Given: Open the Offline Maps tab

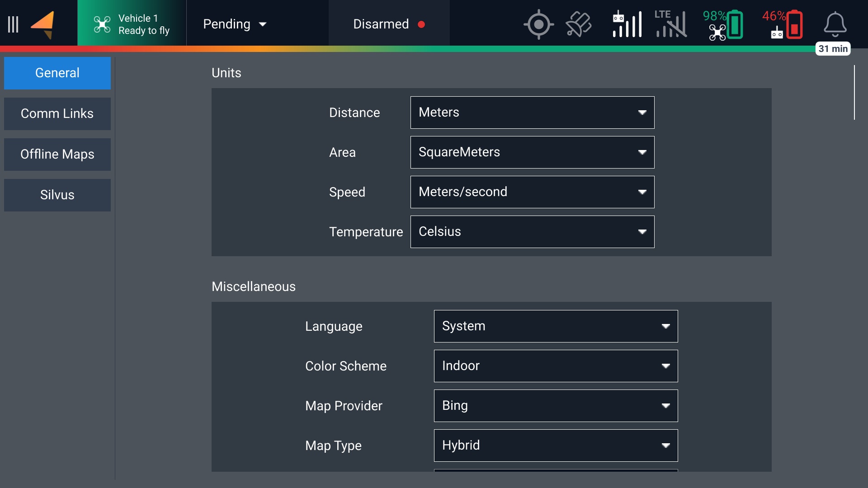Looking at the screenshot, I should pos(57,155).
